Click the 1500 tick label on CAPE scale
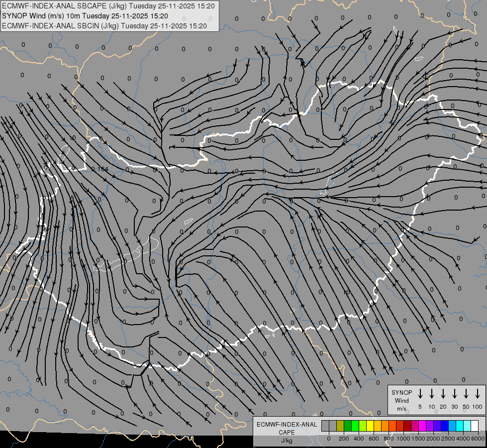Viewport: 487px width, 448px height. [418, 439]
